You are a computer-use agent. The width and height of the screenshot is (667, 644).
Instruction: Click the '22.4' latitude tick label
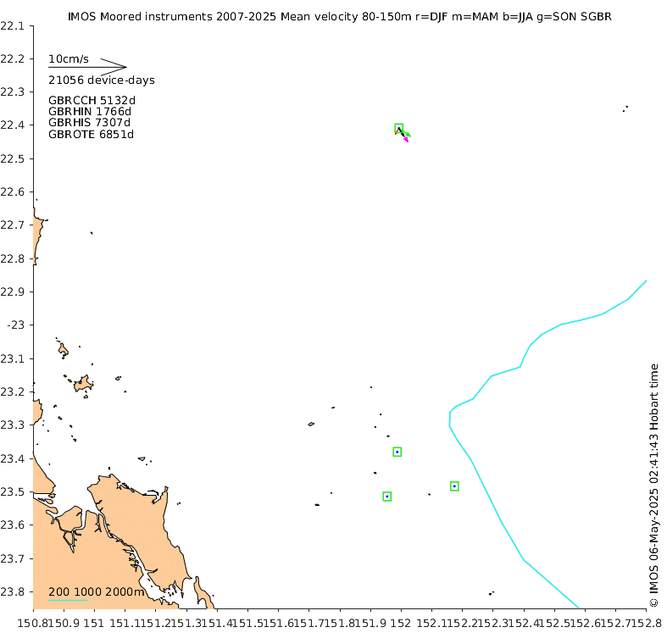13,125
